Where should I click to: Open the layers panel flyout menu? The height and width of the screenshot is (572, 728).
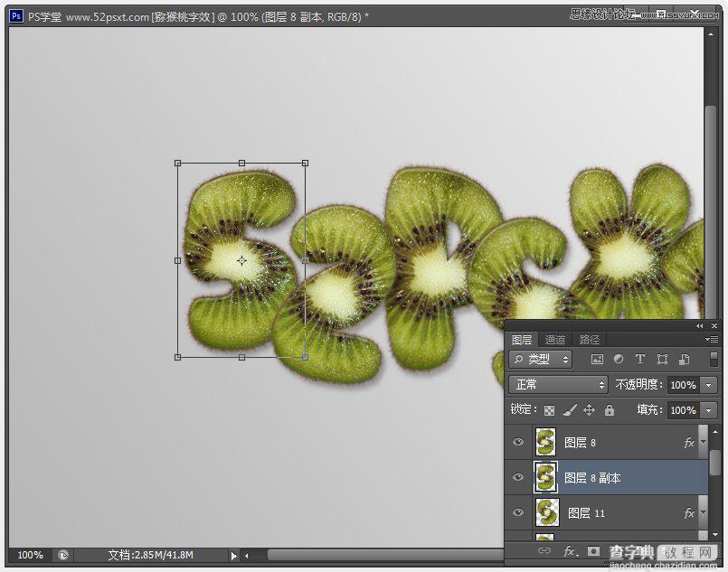(712, 340)
